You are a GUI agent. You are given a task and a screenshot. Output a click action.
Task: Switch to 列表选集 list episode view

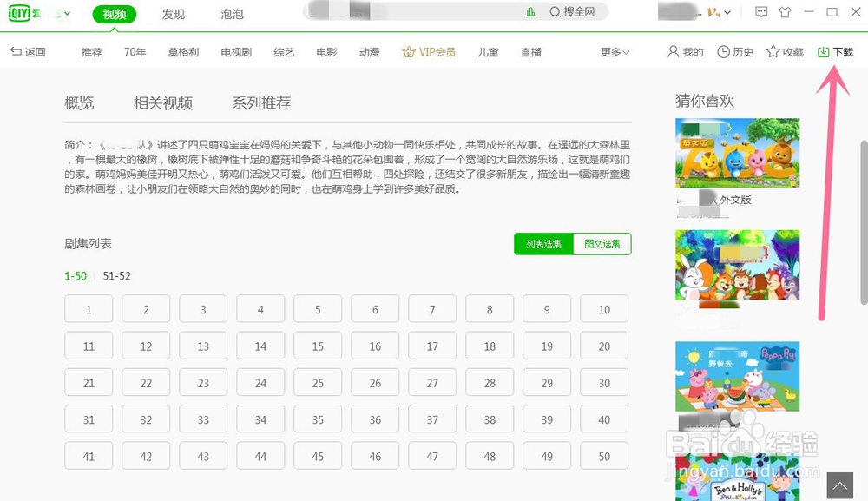tap(542, 244)
